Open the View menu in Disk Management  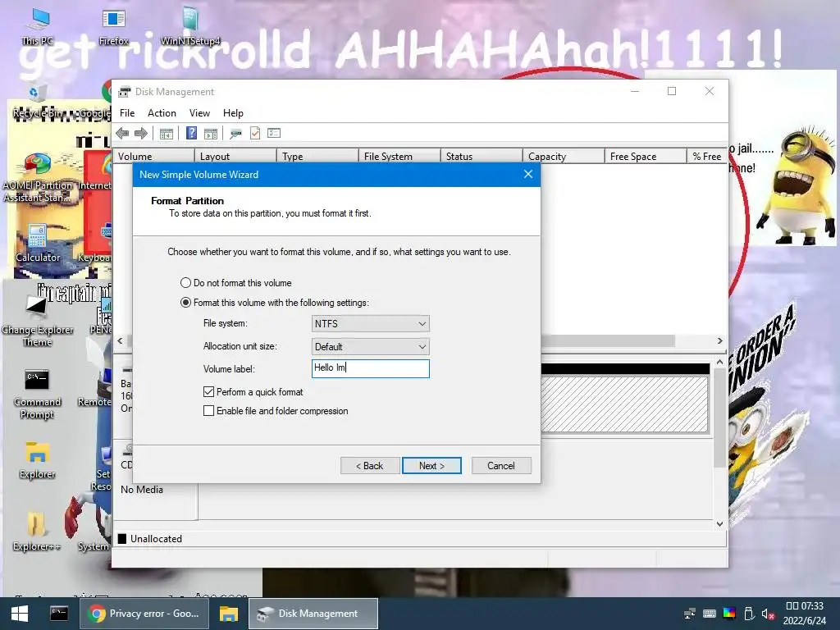tap(199, 113)
